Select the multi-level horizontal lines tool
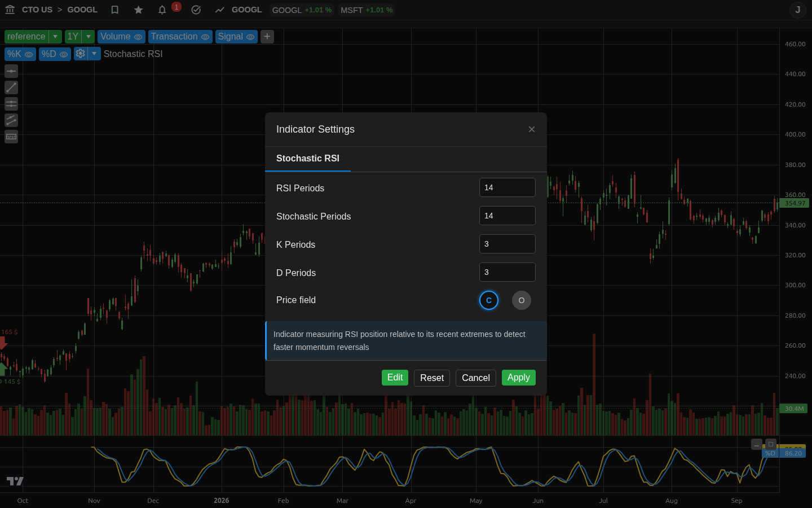This screenshot has width=812, height=508. click(x=11, y=104)
